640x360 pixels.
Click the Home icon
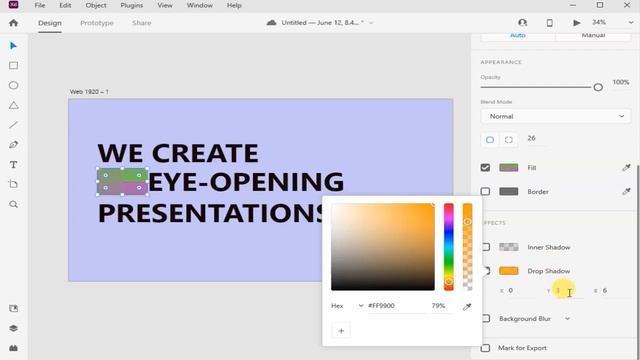[13, 23]
